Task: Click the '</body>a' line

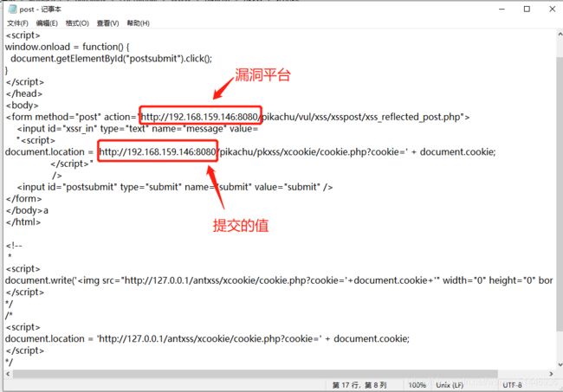Action: point(27,210)
